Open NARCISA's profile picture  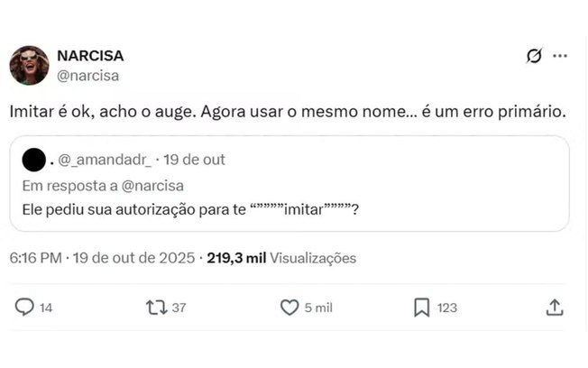coord(29,65)
